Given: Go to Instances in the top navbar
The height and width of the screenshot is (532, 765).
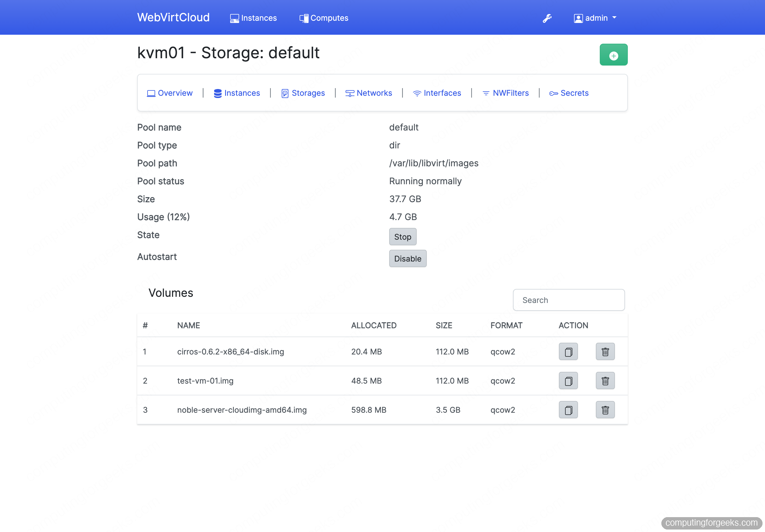Looking at the screenshot, I should point(253,18).
